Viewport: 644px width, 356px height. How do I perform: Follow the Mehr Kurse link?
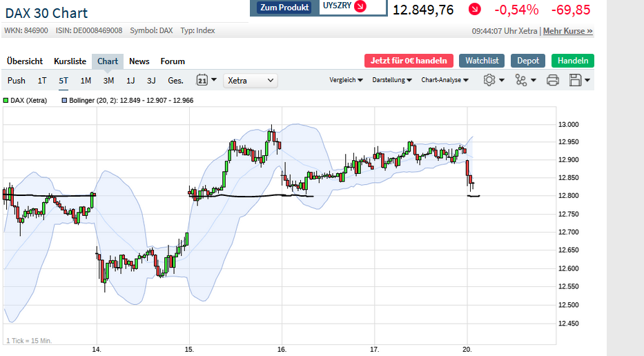(x=567, y=31)
